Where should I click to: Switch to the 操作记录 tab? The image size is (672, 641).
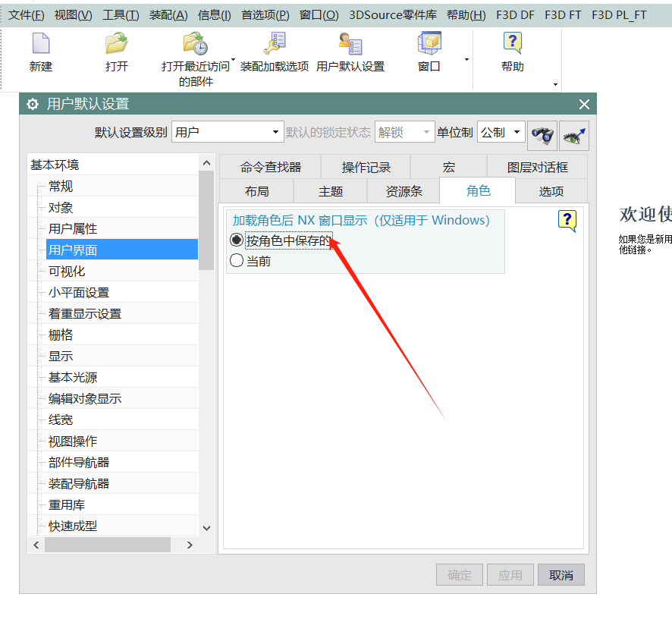point(366,167)
